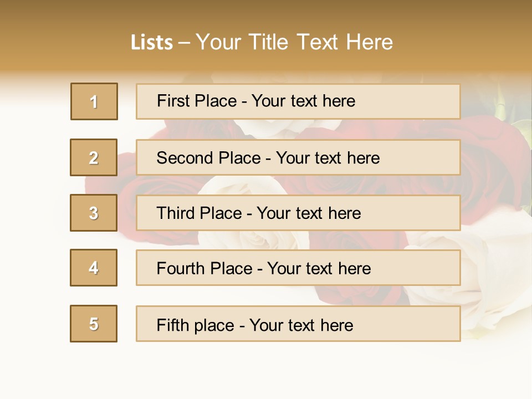This screenshot has height=399, width=532.
Task: Click the 'First Place - Your text here' bar
Action: (298, 101)
